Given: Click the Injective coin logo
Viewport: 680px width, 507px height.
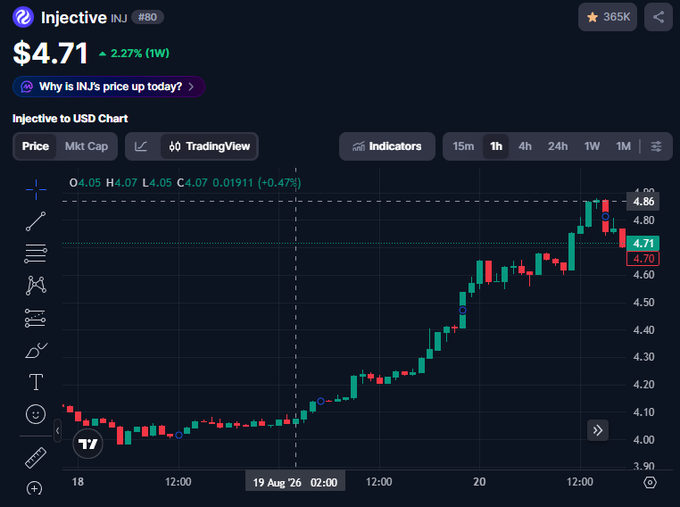Looking at the screenshot, I should 23,17.
